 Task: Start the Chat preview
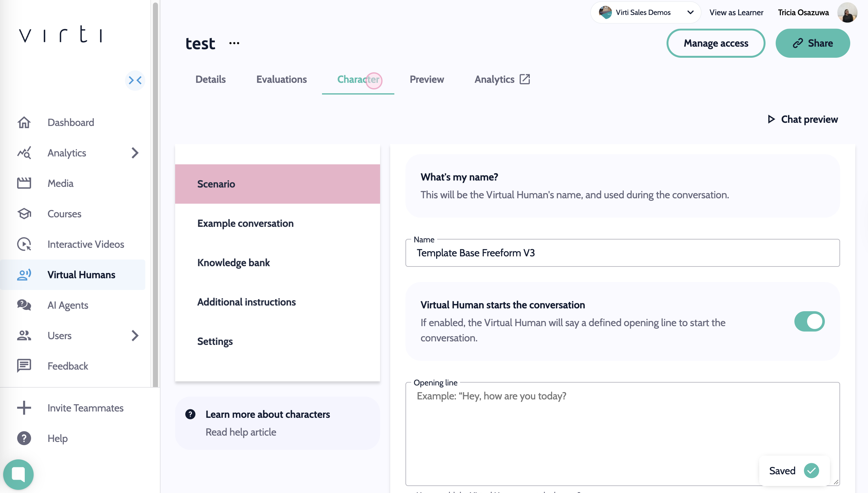pos(803,119)
